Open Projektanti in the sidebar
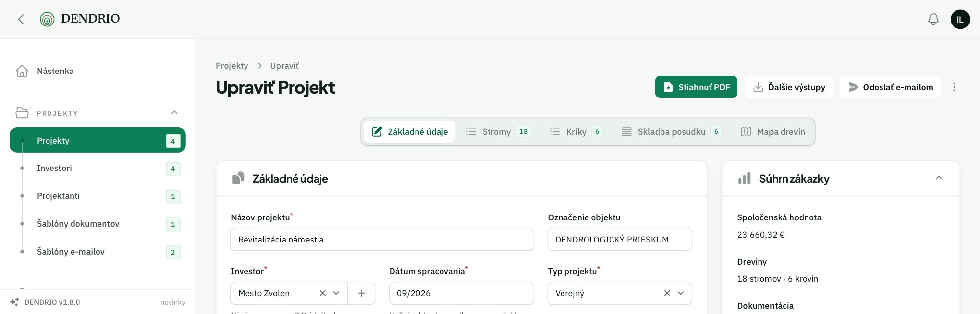The image size is (980, 314). coord(98,196)
